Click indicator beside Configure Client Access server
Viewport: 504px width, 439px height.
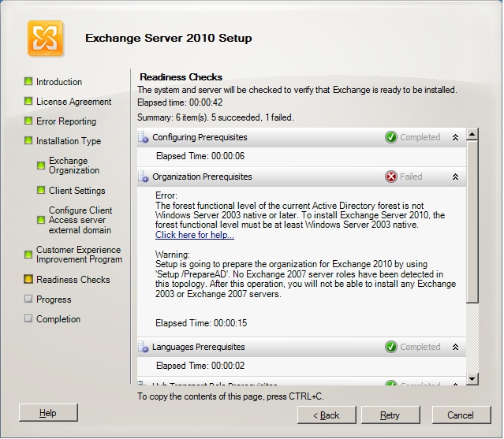pos(41,220)
